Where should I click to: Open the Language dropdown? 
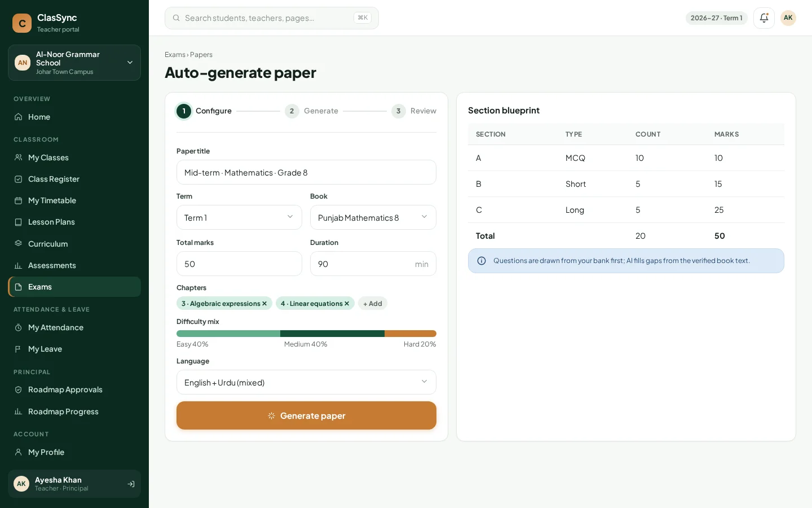[x=306, y=382]
